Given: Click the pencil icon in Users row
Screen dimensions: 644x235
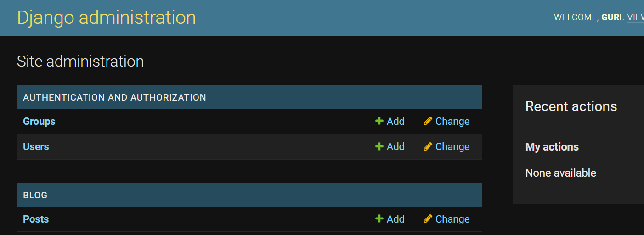Looking at the screenshot, I should coord(428,146).
